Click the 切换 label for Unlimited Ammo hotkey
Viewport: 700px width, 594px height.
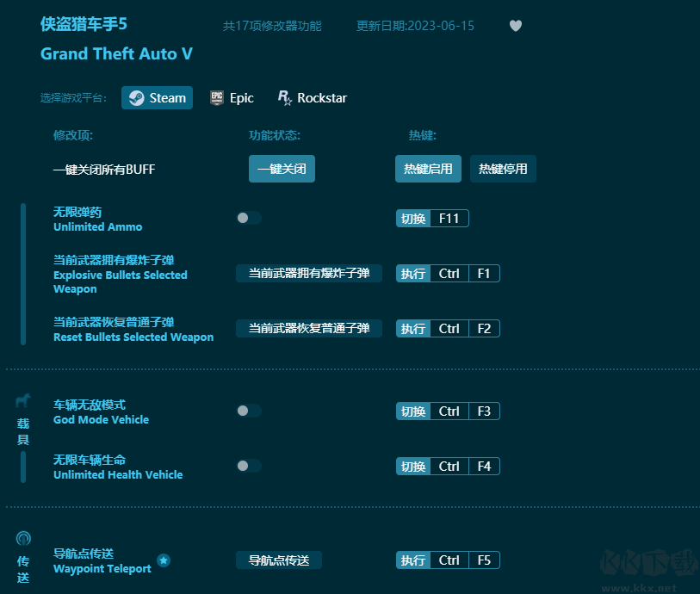coord(413,219)
